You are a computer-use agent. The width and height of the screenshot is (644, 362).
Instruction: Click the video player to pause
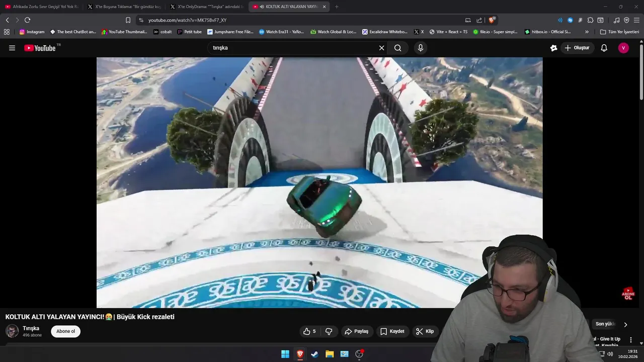pos(319,183)
